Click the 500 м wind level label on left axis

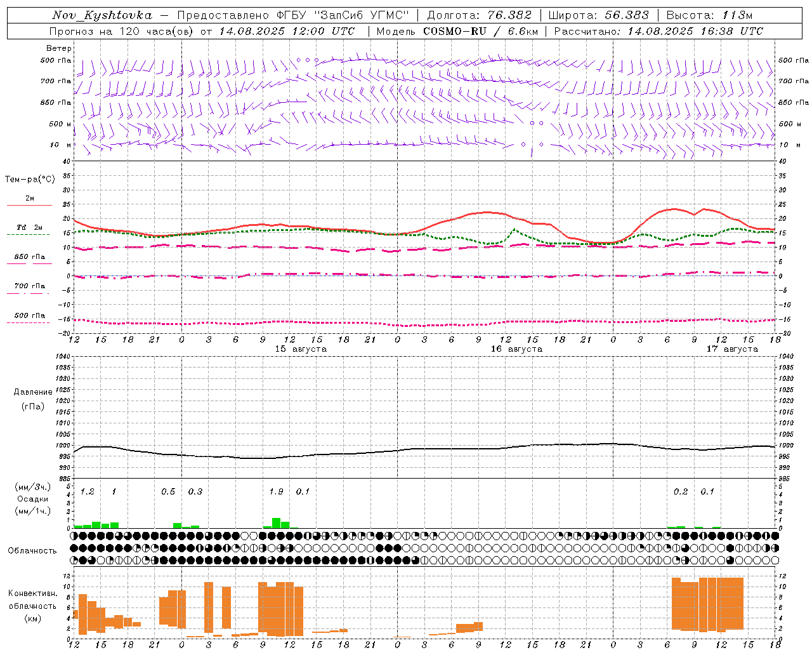pos(60,124)
